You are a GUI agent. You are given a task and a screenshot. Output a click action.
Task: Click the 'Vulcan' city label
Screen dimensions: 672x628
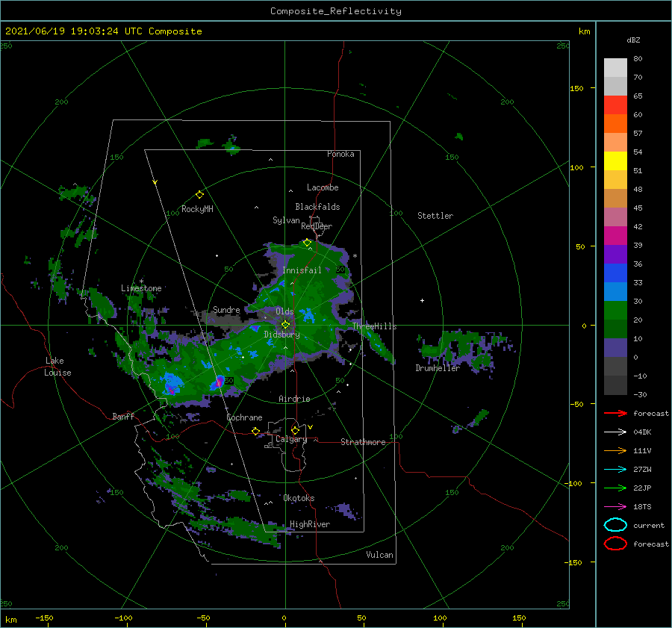click(379, 555)
